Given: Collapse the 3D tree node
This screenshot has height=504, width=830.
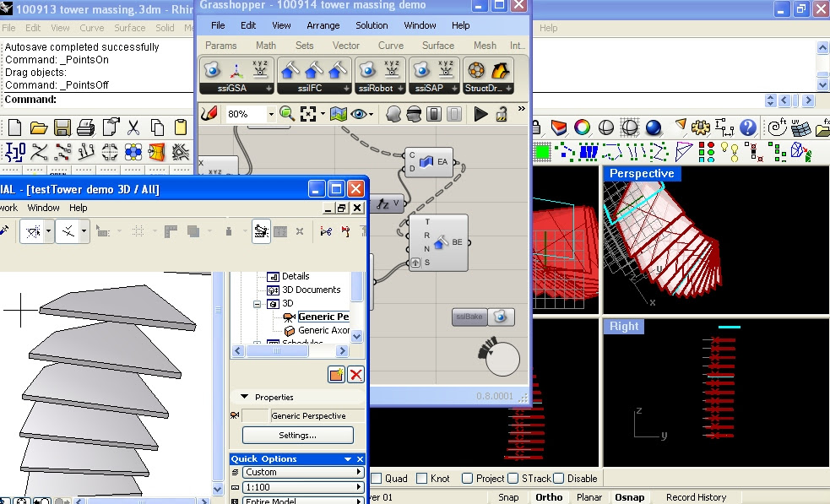Looking at the screenshot, I should pos(257,304).
